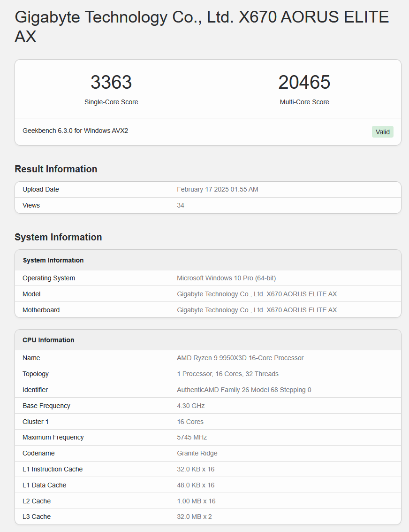Click the L3 Cache label
409x532 pixels.
tap(37, 517)
